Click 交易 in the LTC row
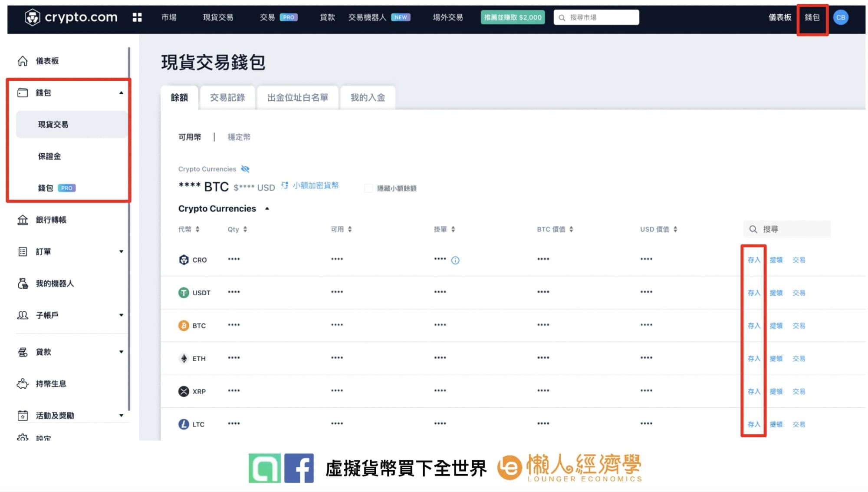 [799, 424]
